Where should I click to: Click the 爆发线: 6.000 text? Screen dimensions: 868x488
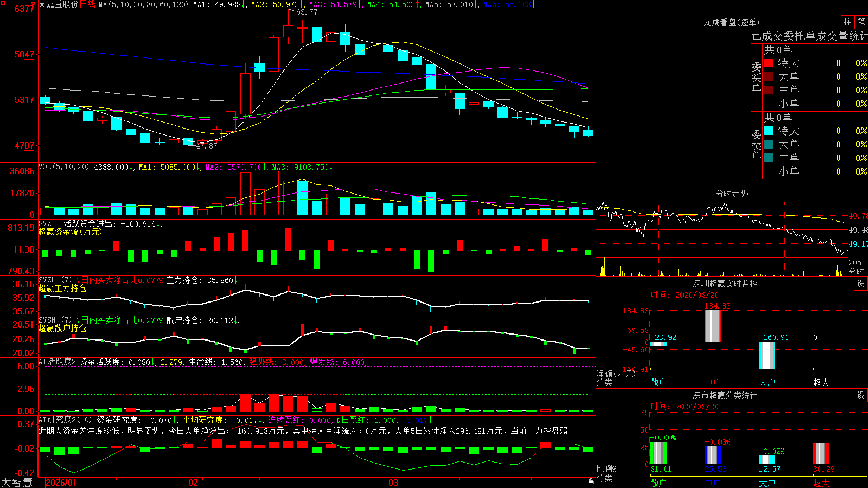pos(338,362)
